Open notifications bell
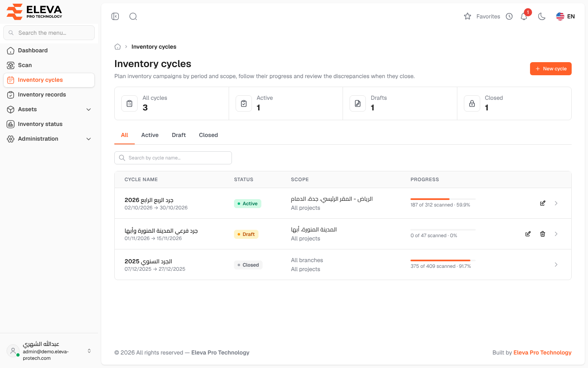The image size is (588, 368). 524,16
